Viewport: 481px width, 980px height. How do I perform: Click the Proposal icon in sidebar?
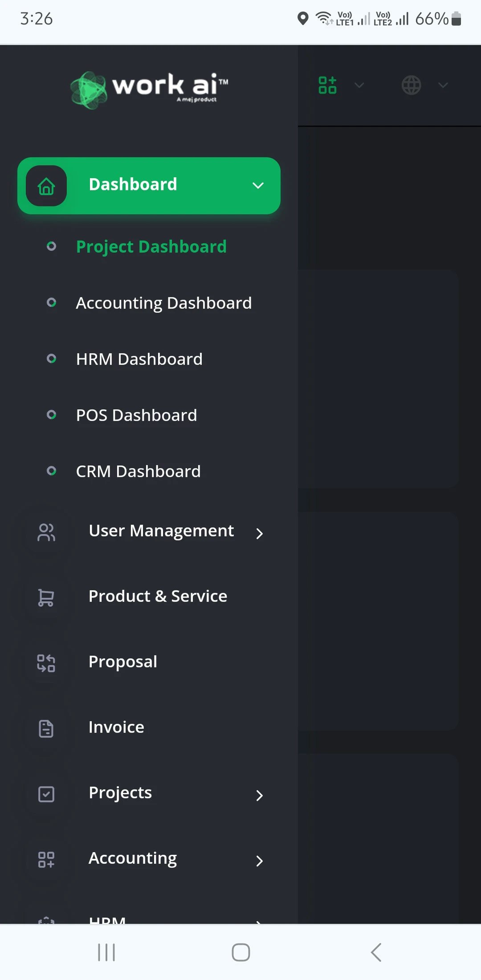(x=46, y=663)
